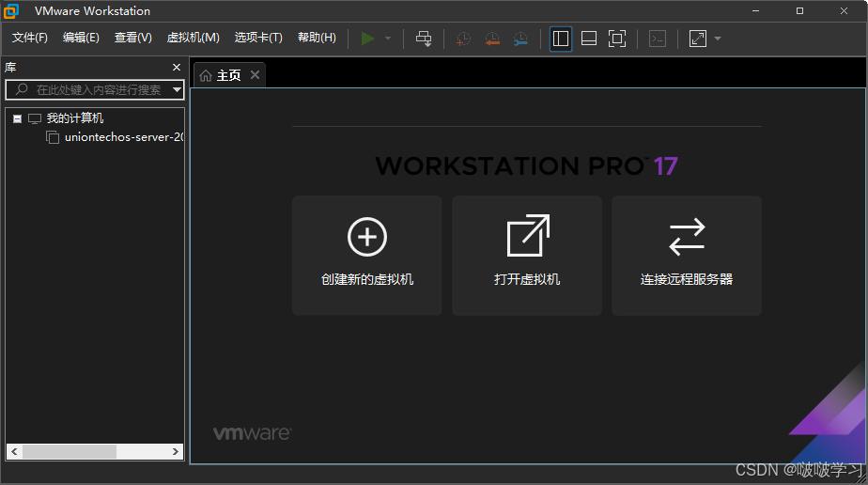
Task: Open the power options dropdown arrow
Action: click(x=388, y=39)
